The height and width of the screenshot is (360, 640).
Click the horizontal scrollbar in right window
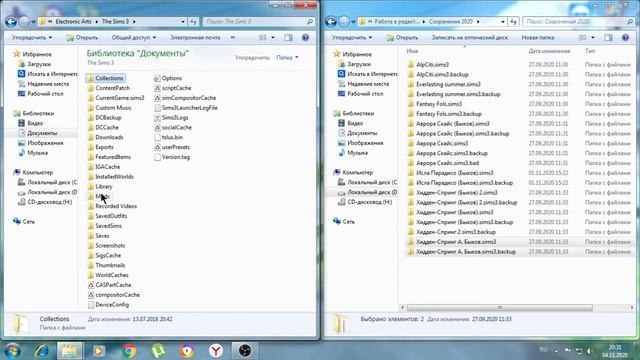[500, 308]
